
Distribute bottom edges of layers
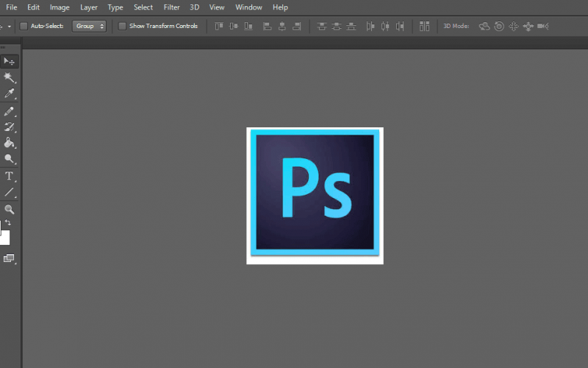point(351,26)
